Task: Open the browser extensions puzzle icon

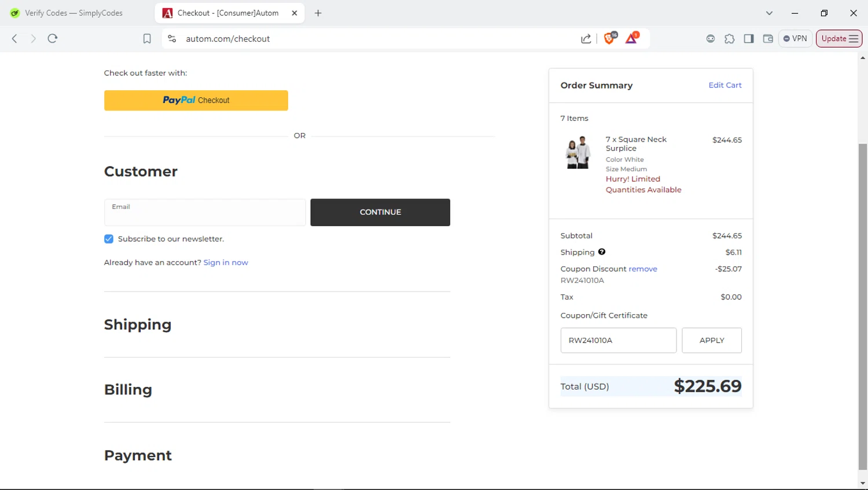Action: (x=730, y=39)
